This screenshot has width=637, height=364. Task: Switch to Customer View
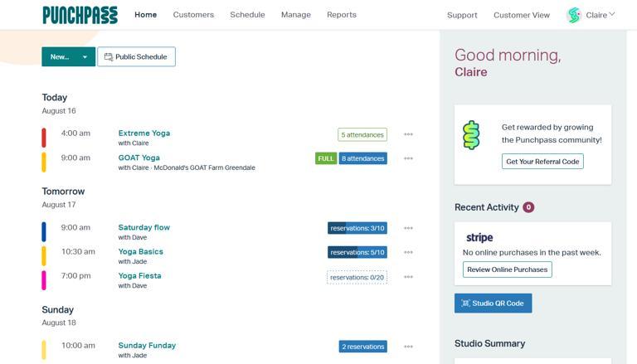(522, 15)
